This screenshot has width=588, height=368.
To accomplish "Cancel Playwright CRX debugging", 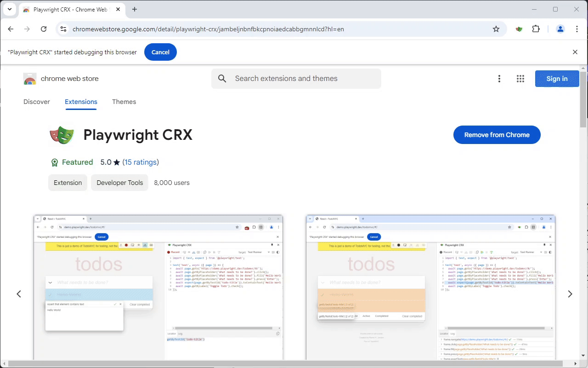I will click(x=160, y=52).
